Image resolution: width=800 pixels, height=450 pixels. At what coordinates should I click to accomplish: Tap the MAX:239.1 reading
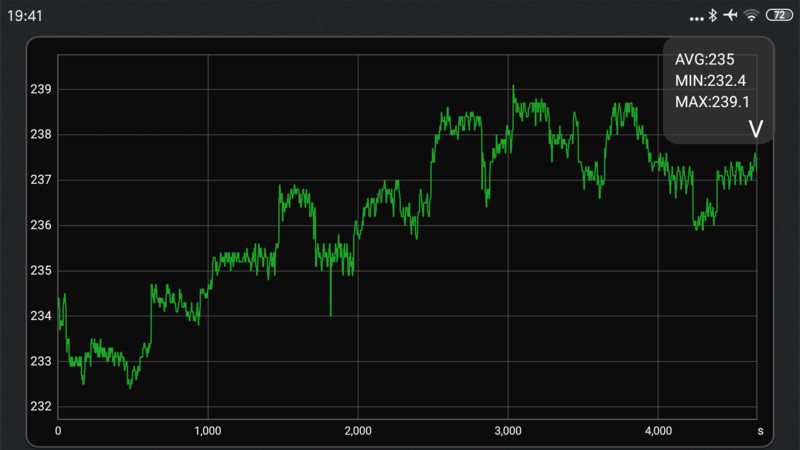pos(713,101)
